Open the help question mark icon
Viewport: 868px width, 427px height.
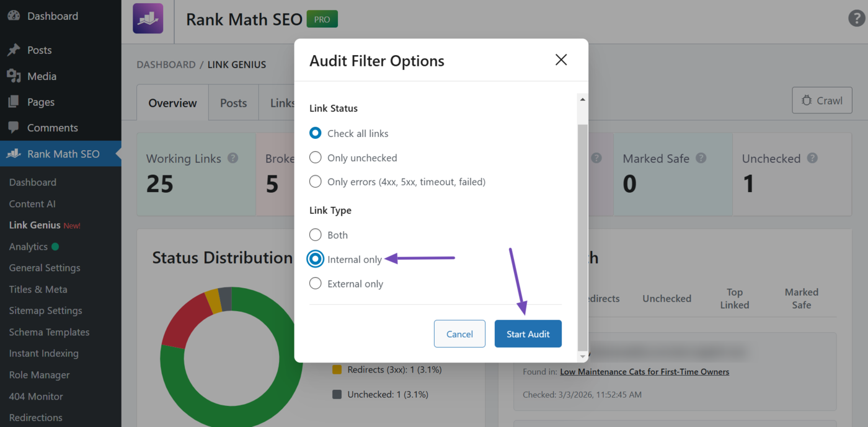(x=856, y=19)
